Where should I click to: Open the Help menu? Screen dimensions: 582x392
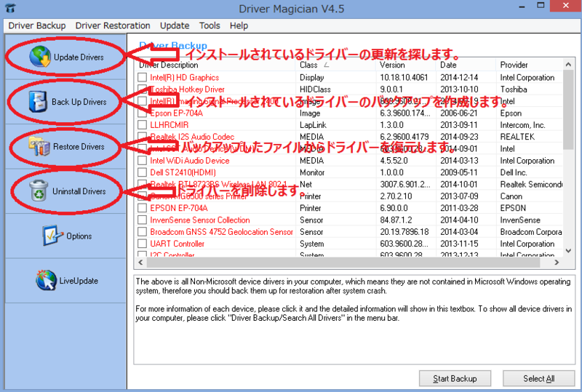click(x=239, y=25)
